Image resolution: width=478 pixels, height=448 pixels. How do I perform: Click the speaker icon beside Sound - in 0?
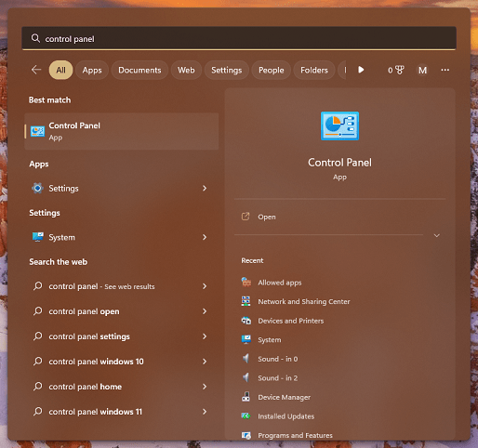(246, 359)
